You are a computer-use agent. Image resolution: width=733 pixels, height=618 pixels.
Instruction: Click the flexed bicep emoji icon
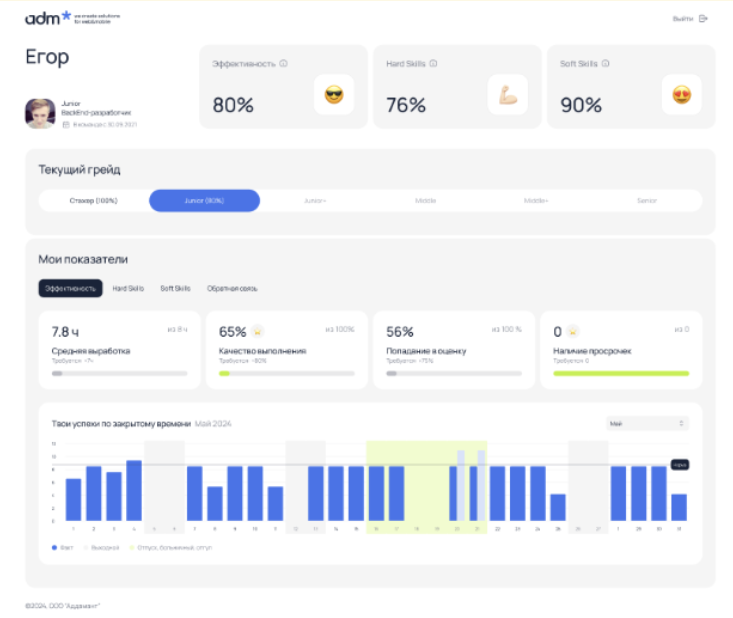tap(507, 95)
